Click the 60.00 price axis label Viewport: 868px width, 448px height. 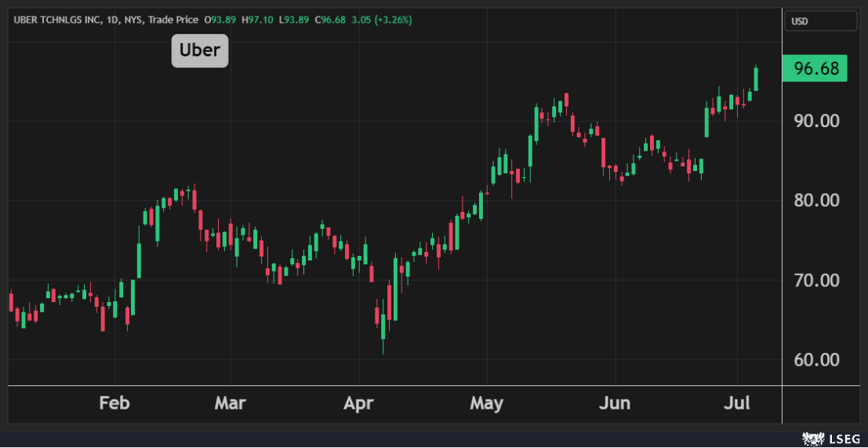pos(817,360)
